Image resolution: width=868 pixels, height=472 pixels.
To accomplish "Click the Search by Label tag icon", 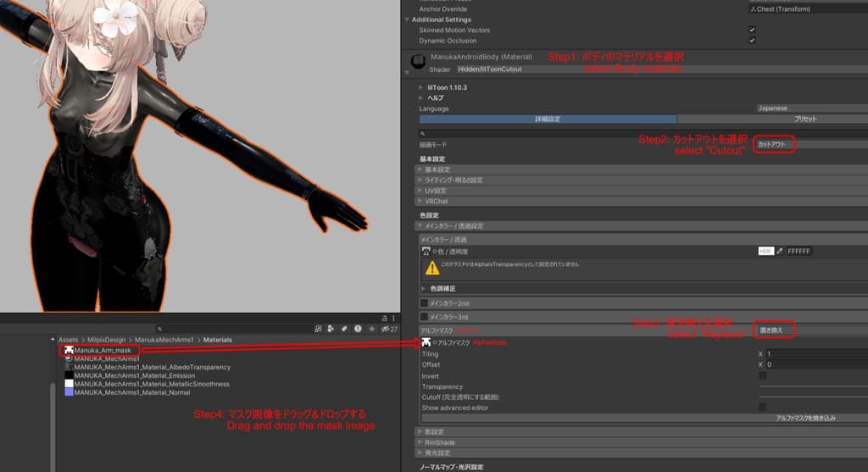I will [344, 329].
